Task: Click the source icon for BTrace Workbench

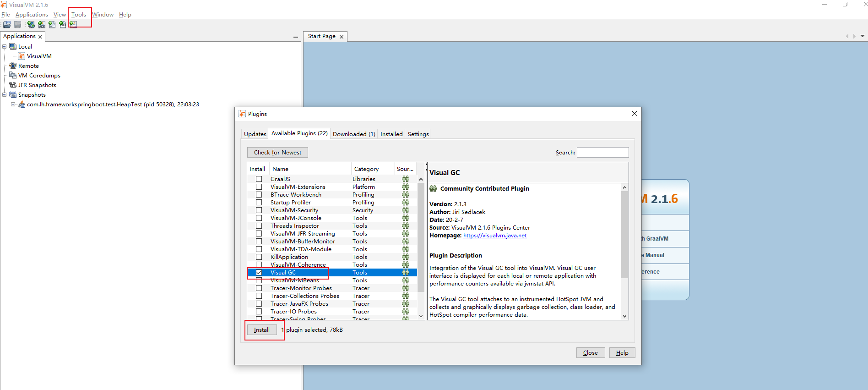Action: (406, 195)
